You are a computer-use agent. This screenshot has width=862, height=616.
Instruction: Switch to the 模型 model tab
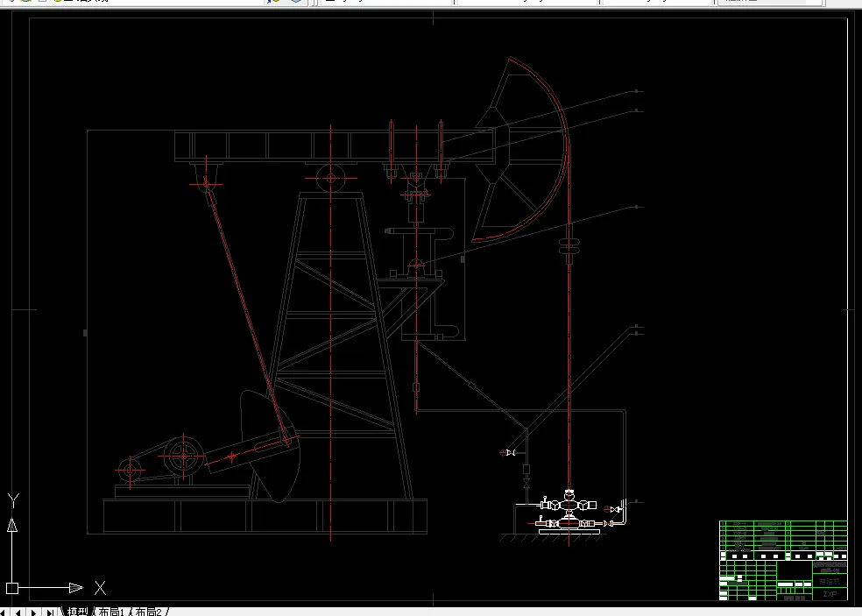click(x=77, y=612)
